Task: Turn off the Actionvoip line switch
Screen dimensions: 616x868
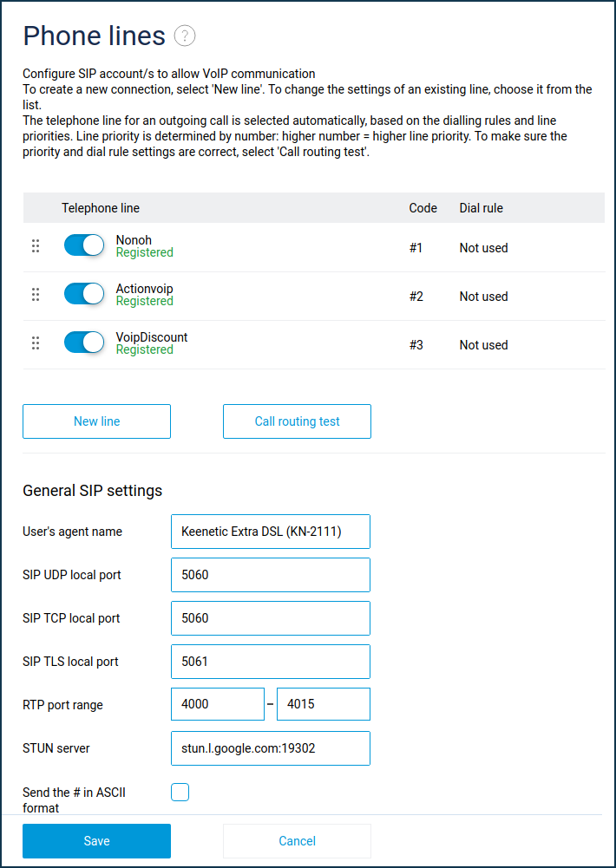Action: pos(84,295)
